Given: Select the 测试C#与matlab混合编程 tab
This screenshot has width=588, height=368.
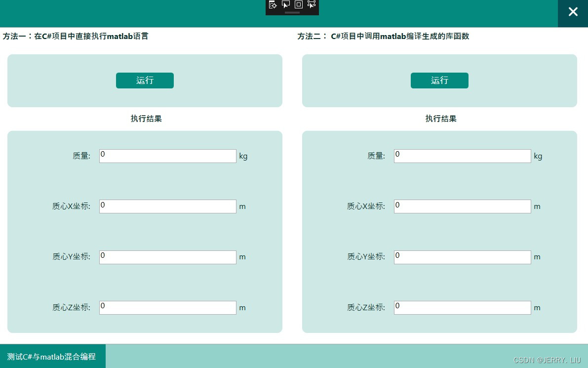Looking at the screenshot, I should pyautogui.click(x=52, y=356).
